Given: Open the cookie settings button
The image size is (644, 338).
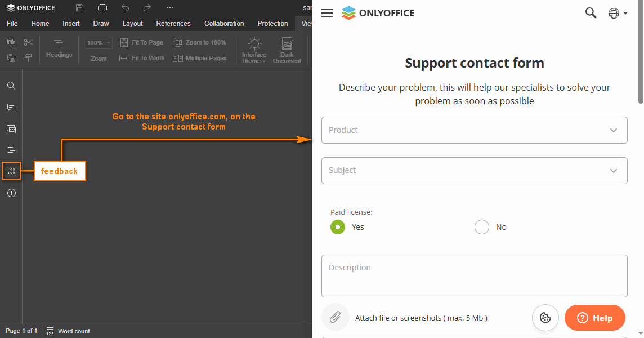Looking at the screenshot, I should (545, 318).
